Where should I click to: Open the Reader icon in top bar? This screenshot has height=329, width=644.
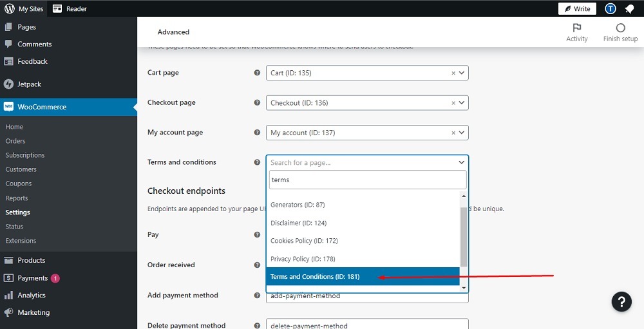click(57, 8)
